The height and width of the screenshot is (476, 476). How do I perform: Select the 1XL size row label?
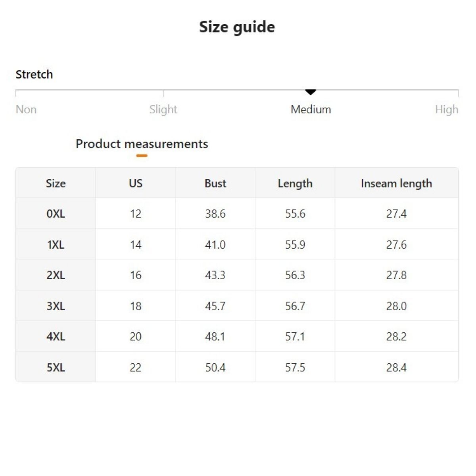pyautogui.click(x=56, y=245)
